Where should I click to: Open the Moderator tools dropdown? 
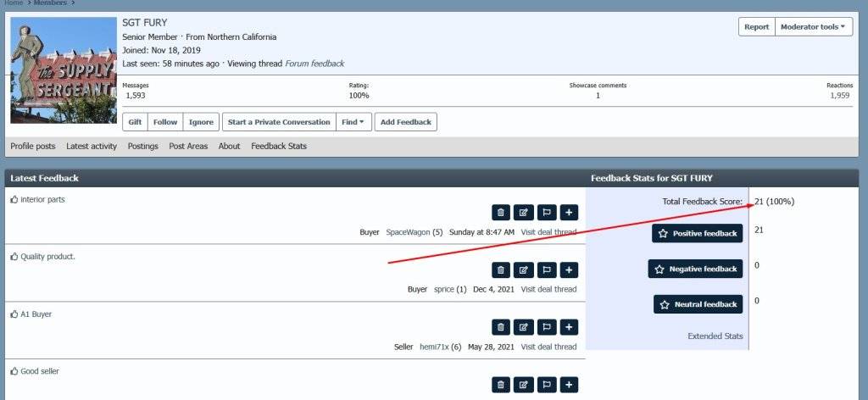tap(813, 27)
